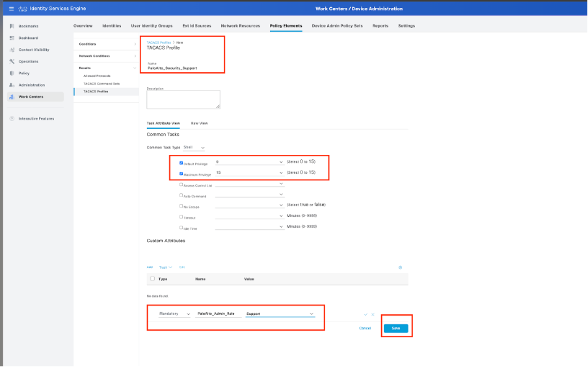
Task: Open custom attributes table settings gear
Action: tap(400, 267)
